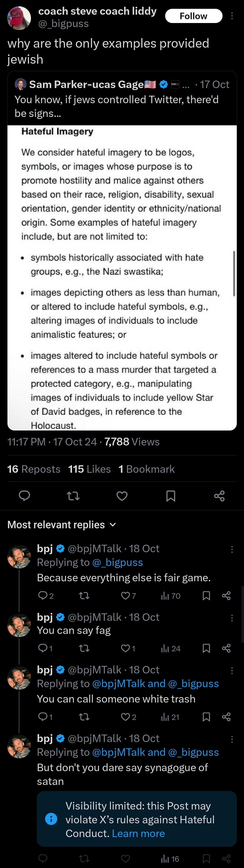Open the coach steve profile avatar
Viewport: 244px width, 868px height.
pos(19,18)
